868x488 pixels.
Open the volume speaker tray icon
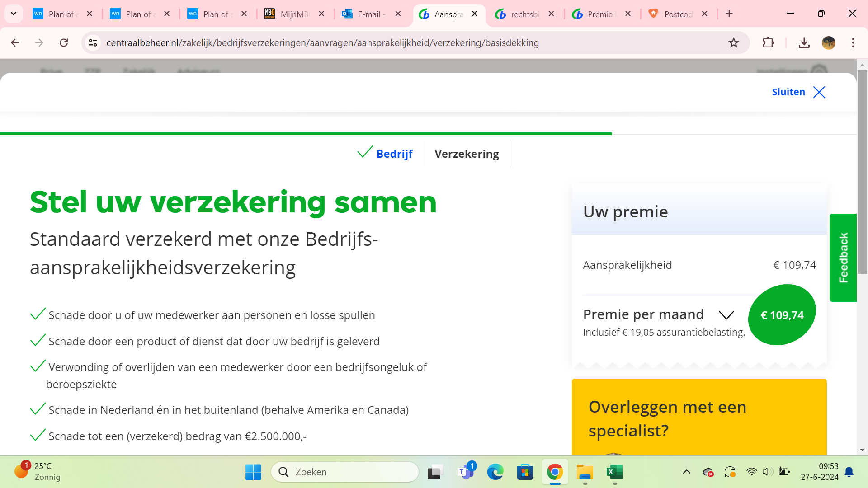(x=767, y=472)
